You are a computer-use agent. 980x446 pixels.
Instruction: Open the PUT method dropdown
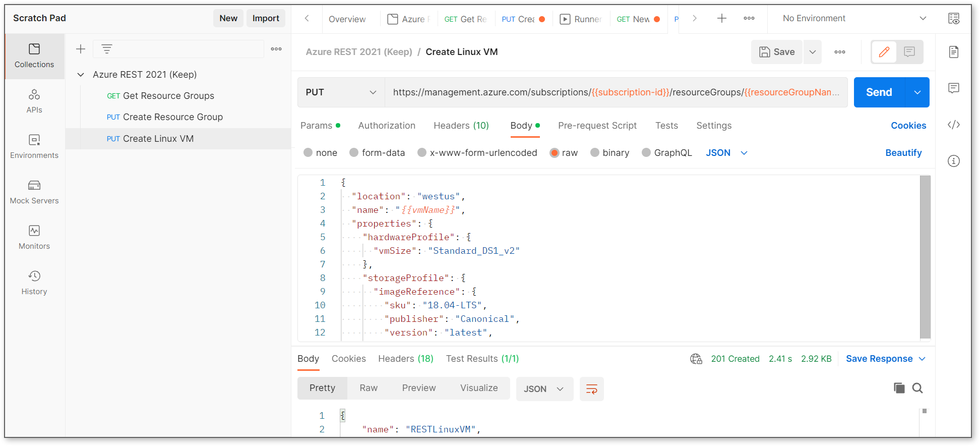[341, 92]
